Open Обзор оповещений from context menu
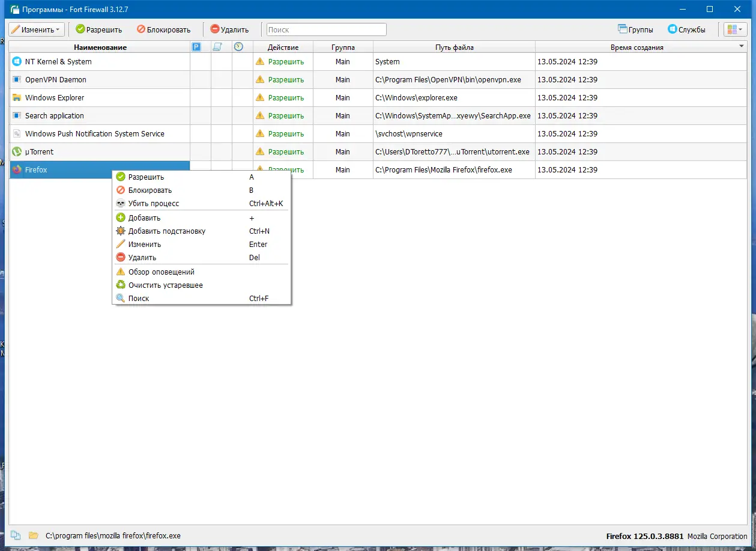Screen dimensions: 756x551 pyautogui.click(x=201, y=272)
